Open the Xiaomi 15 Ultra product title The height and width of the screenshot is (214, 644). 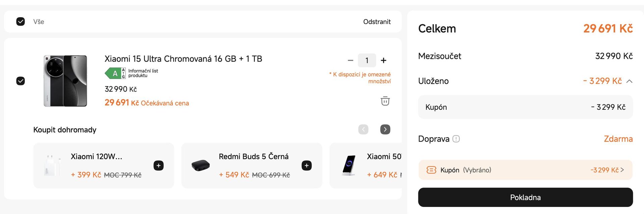[x=183, y=58]
